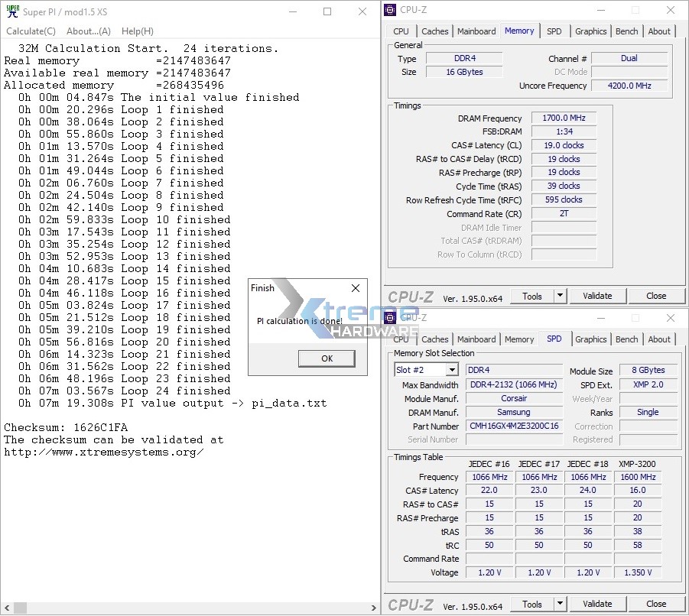Close the Finish dialog with its X icon
Image resolution: width=689 pixels, height=616 pixels.
(354, 288)
